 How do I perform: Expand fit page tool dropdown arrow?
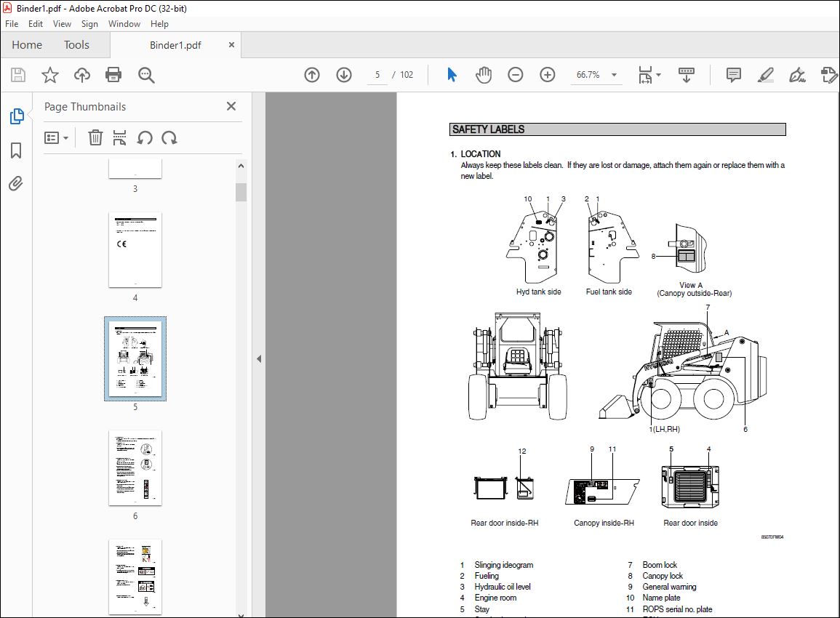tap(658, 75)
